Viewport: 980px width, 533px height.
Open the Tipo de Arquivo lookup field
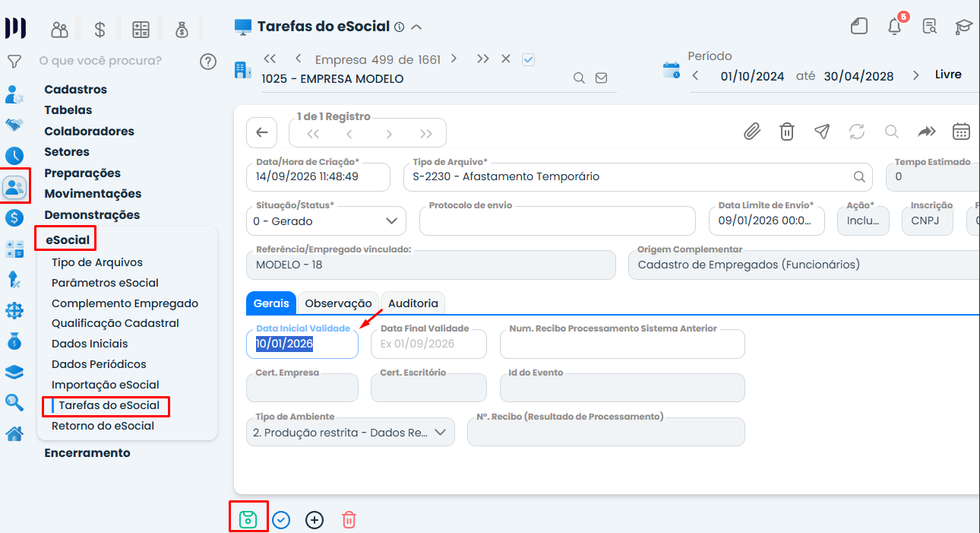(639, 176)
